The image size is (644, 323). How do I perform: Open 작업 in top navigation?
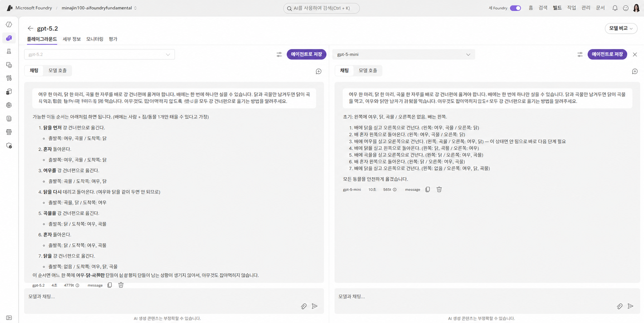pyautogui.click(x=572, y=8)
